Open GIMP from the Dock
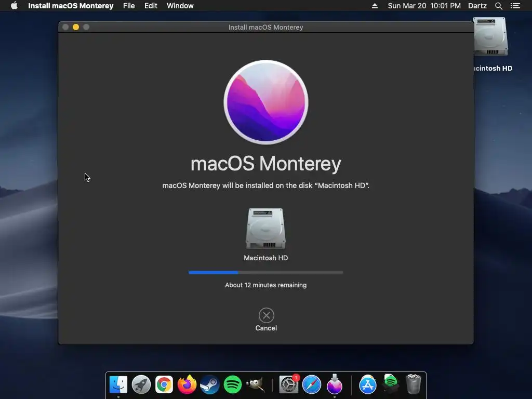The width and height of the screenshot is (532, 399). (x=255, y=384)
